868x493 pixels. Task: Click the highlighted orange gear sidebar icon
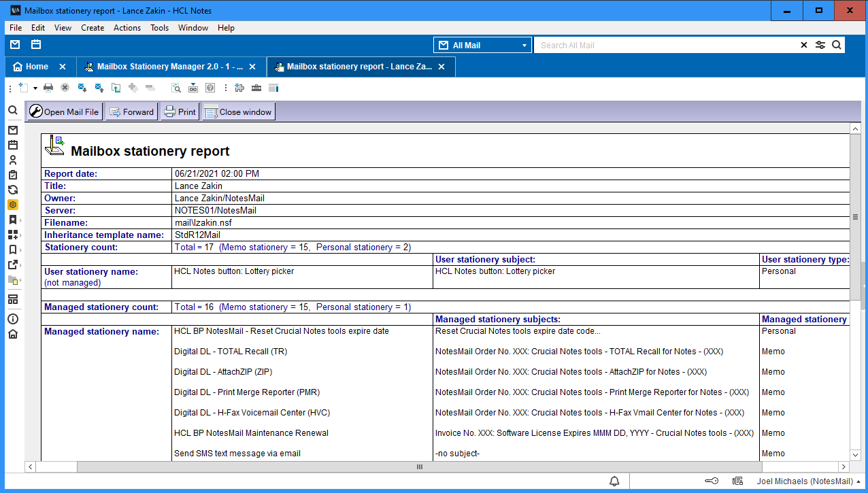13,205
